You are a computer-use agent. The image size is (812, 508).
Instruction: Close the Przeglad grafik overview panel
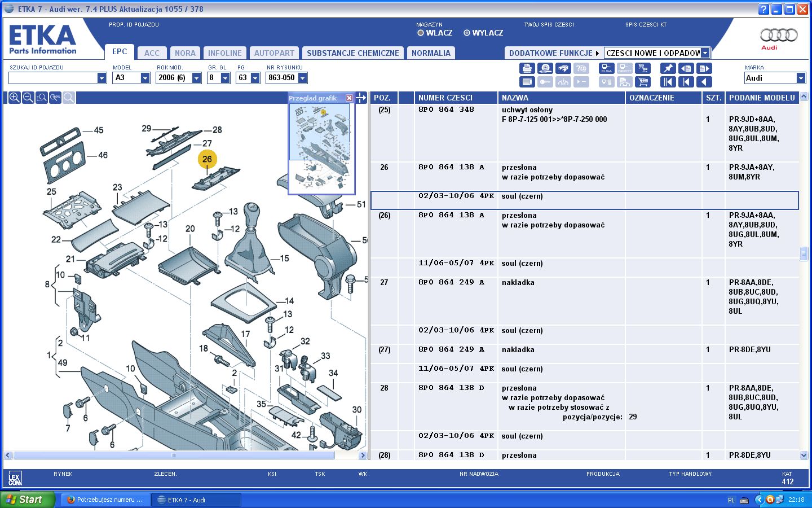tap(349, 98)
